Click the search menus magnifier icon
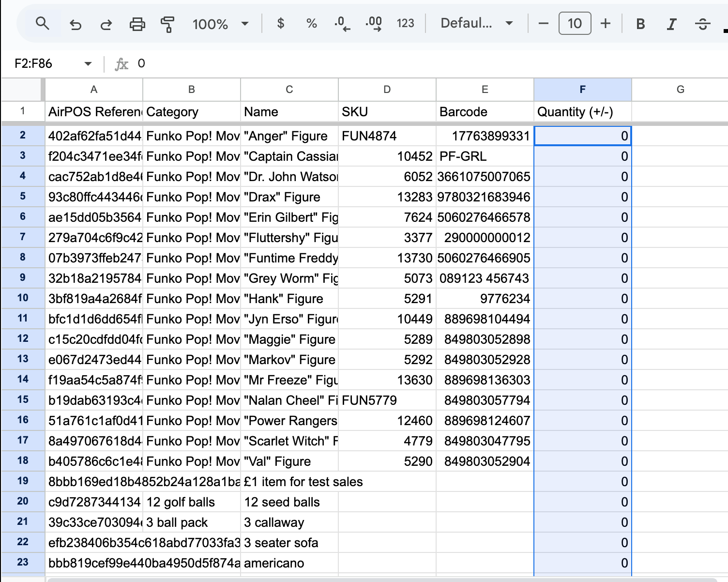The image size is (728, 582). coord(43,23)
